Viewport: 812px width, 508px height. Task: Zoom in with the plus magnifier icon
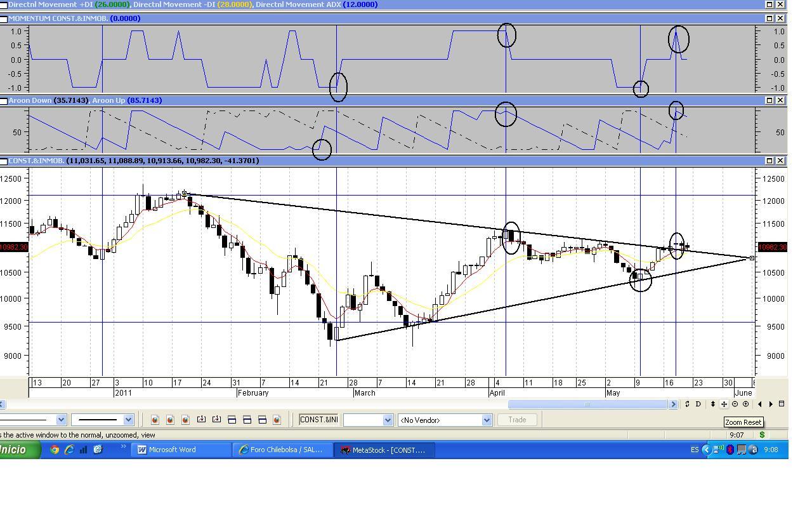[745, 404]
